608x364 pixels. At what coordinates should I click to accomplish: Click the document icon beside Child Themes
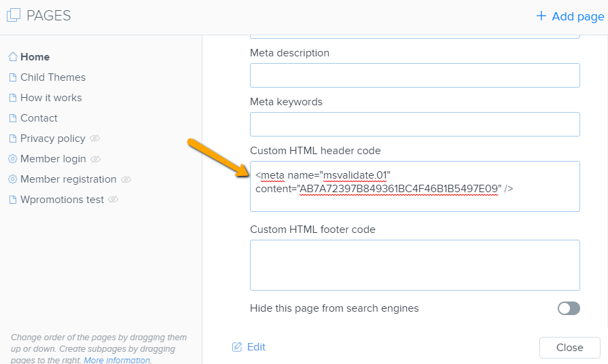pyautogui.click(x=13, y=77)
